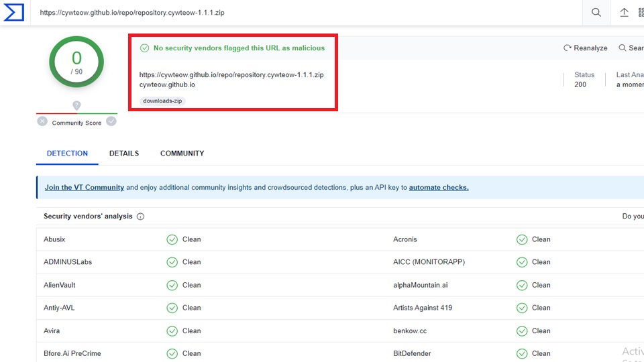Focus the URL search field at the top
Image resolution: width=644 pixels, height=362 pixels.
pyautogui.click(x=306, y=12)
